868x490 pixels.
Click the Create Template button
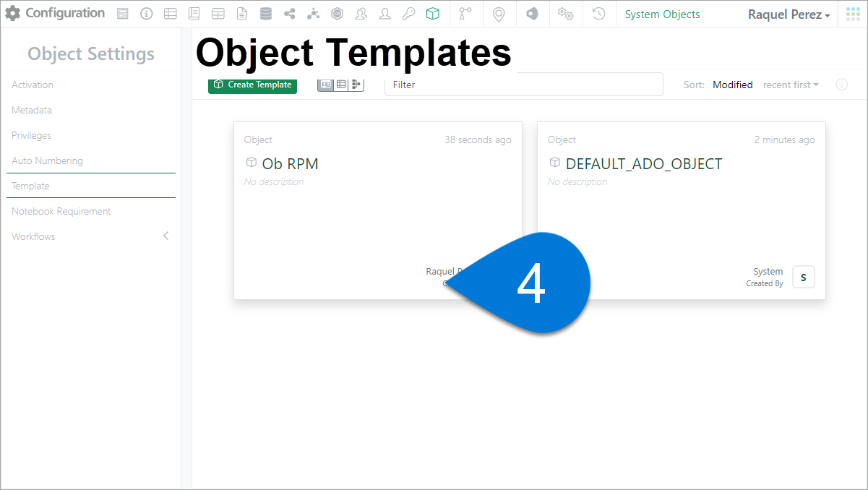tap(252, 85)
